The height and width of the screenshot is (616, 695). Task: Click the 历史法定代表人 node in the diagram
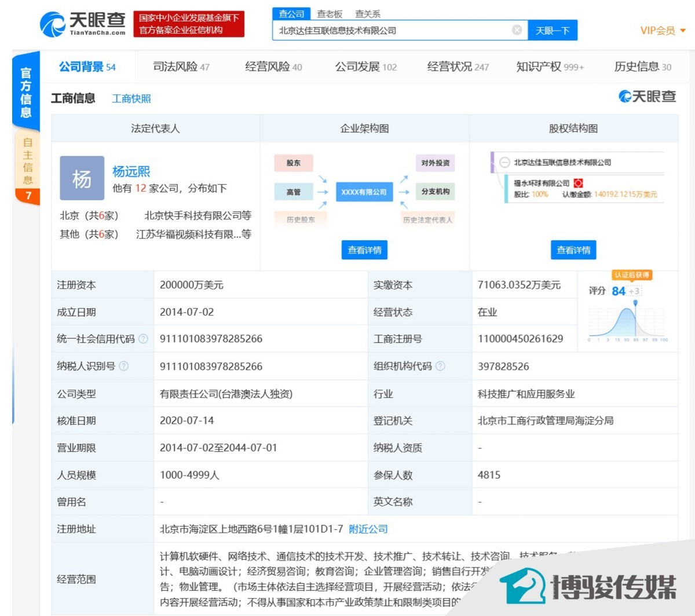coord(428,219)
